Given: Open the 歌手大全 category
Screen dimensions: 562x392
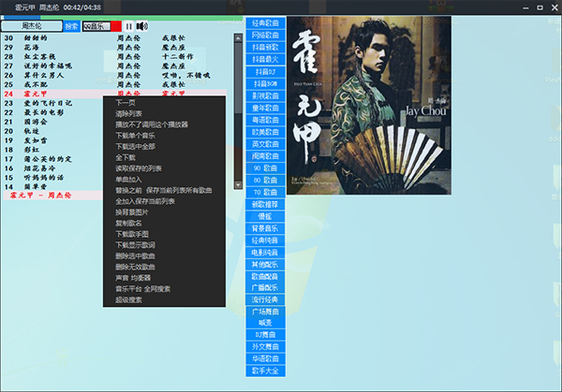Looking at the screenshot, I should point(265,370).
